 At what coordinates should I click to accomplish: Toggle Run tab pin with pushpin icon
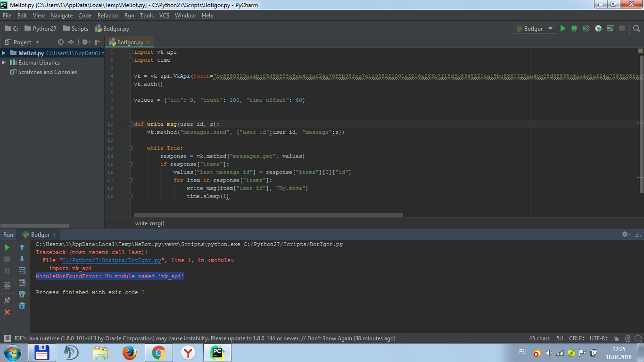coord(7,300)
